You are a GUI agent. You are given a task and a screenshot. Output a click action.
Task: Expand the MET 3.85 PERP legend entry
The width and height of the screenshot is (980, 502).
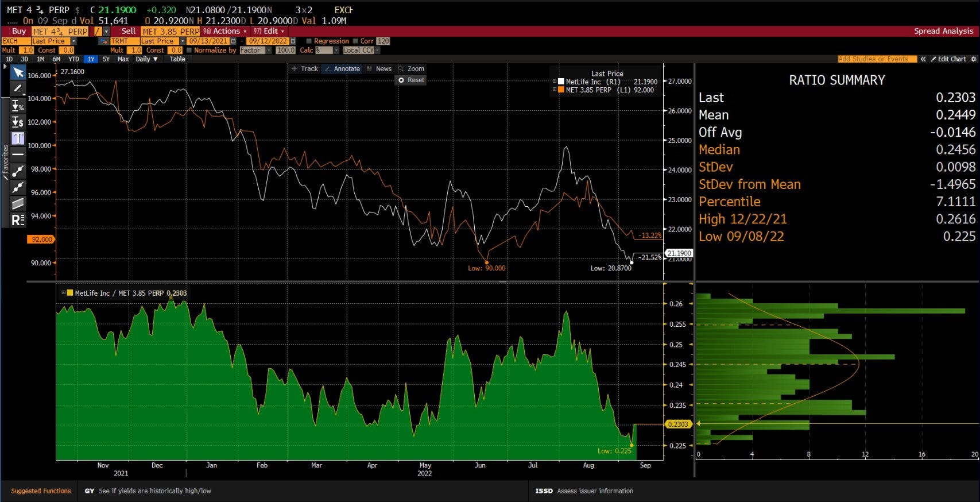pyautogui.click(x=555, y=90)
